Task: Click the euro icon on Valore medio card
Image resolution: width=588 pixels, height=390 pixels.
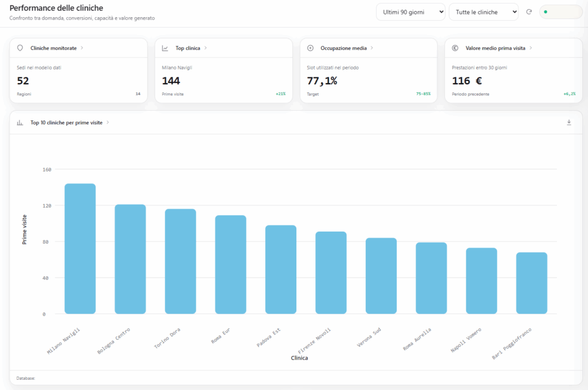Action: pos(455,48)
